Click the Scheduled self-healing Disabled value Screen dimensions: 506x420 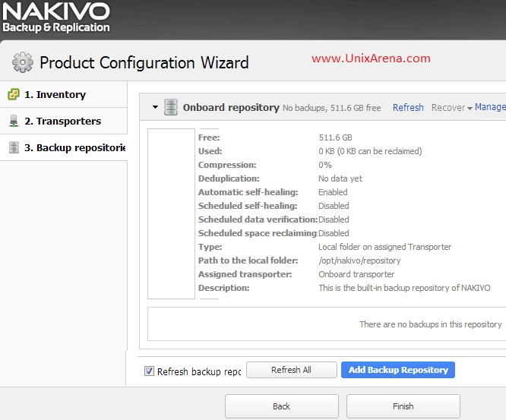coord(334,206)
